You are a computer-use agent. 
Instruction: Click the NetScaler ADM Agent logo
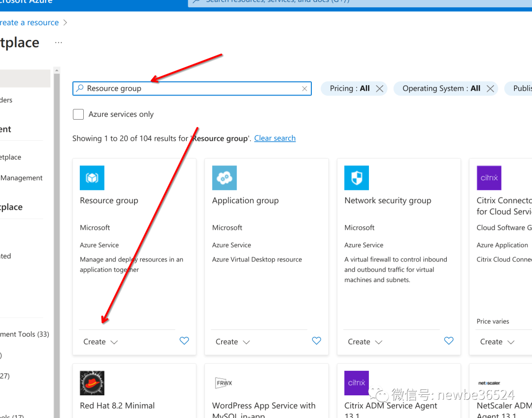(489, 383)
